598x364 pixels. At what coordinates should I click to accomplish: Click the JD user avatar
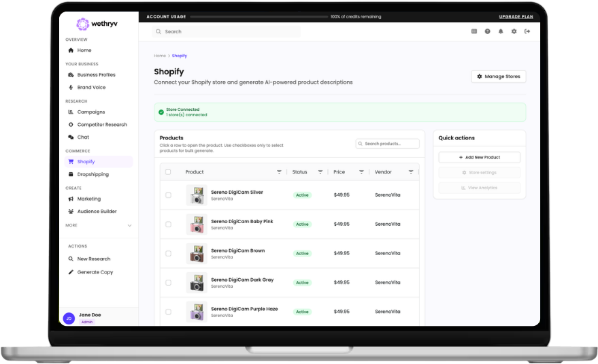(x=69, y=318)
